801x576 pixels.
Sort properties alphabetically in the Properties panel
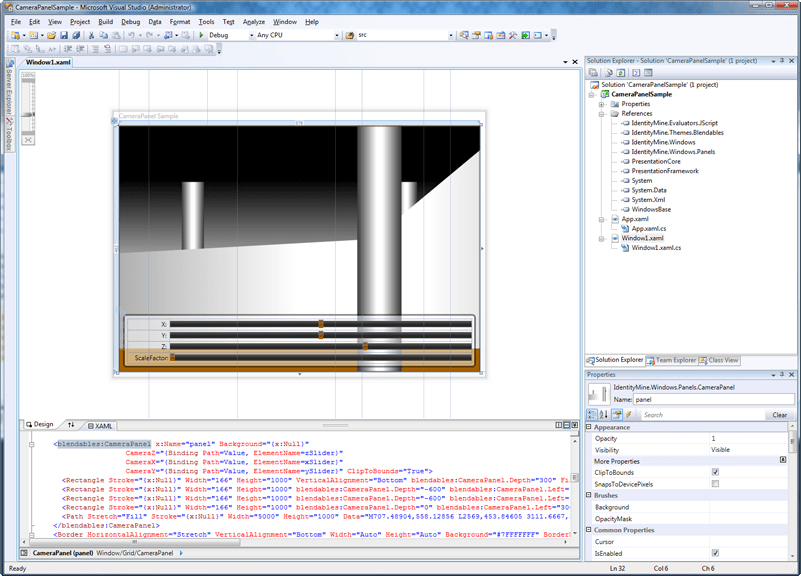click(605, 414)
